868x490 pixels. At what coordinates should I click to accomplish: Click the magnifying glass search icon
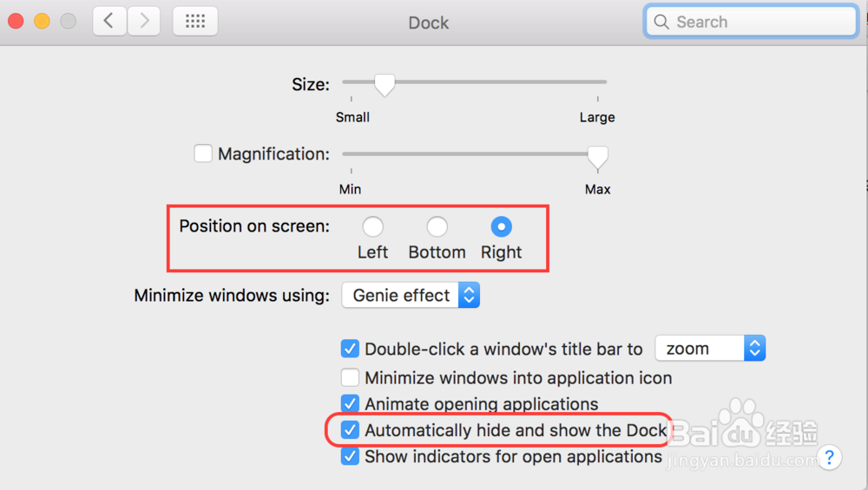[x=661, y=22]
